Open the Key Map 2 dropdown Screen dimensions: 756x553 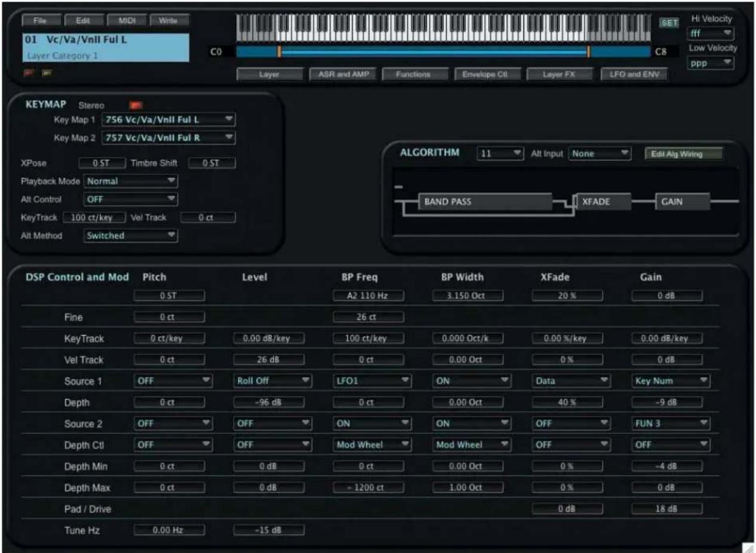coord(169,139)
